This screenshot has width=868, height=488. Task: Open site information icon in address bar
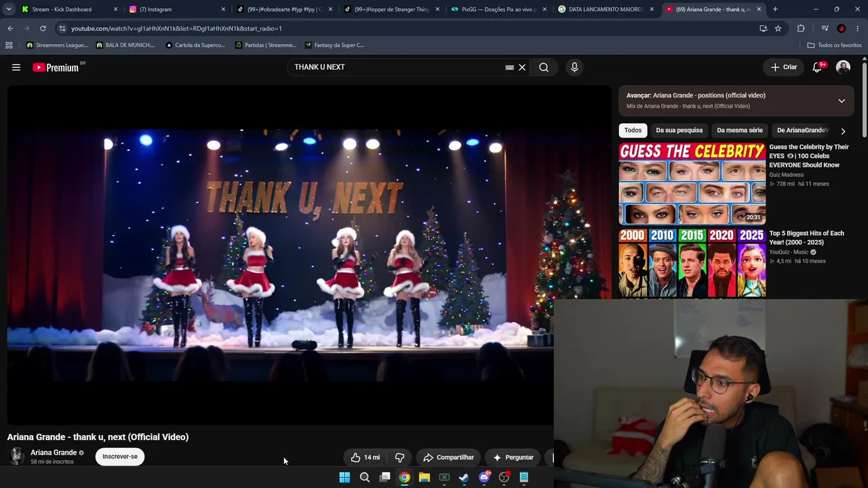pyautogui.click(x=62, y=28)
